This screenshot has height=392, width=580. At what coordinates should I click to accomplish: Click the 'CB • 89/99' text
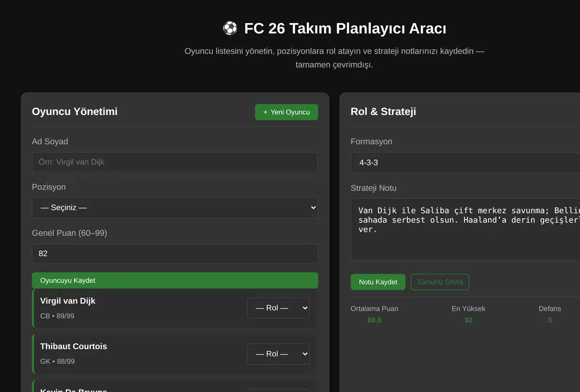[57, 316]
